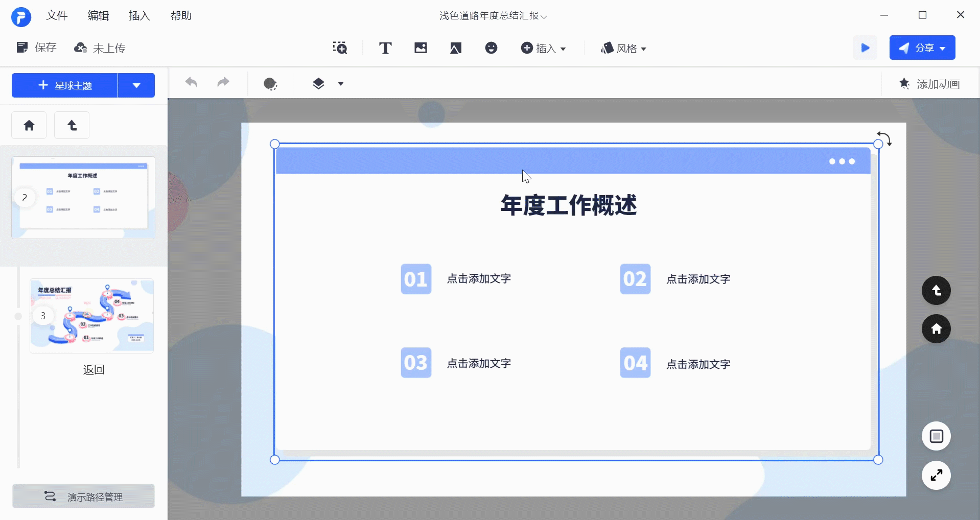The image size is (980, 520).
Task: Click 点击添加文字 beside 04
Action: [x=698, y=365]
